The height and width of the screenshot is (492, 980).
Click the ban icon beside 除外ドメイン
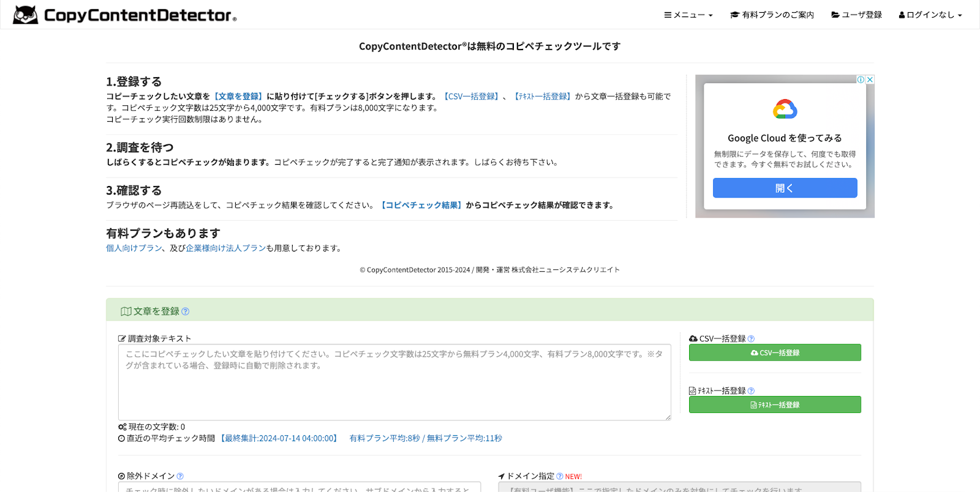pos(121,476)
